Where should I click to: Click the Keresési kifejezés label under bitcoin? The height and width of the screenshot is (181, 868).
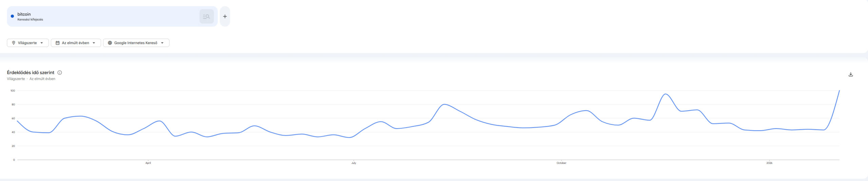click(x=30, y=20)
